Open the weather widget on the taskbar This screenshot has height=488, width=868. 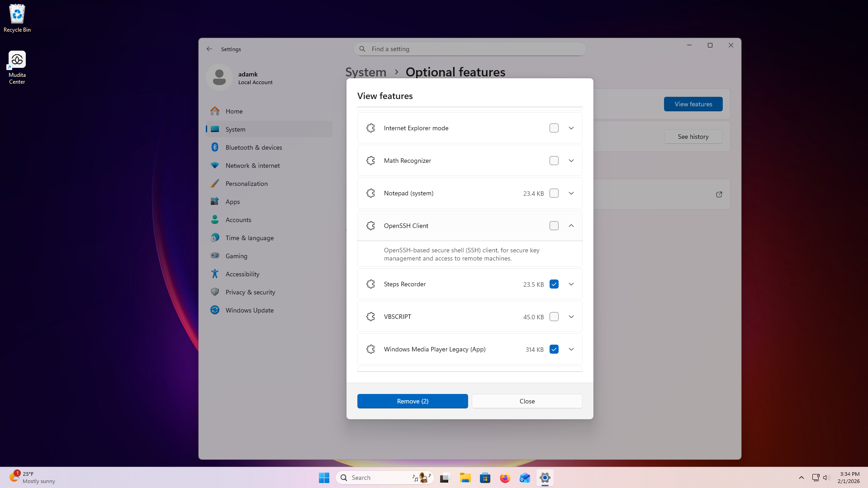pos(33,478)
